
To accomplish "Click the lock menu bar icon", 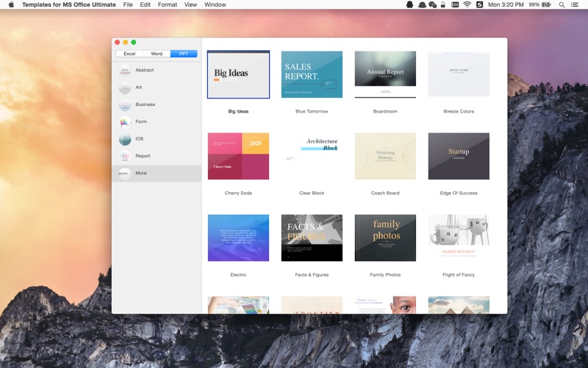I will tap(443, 4).
